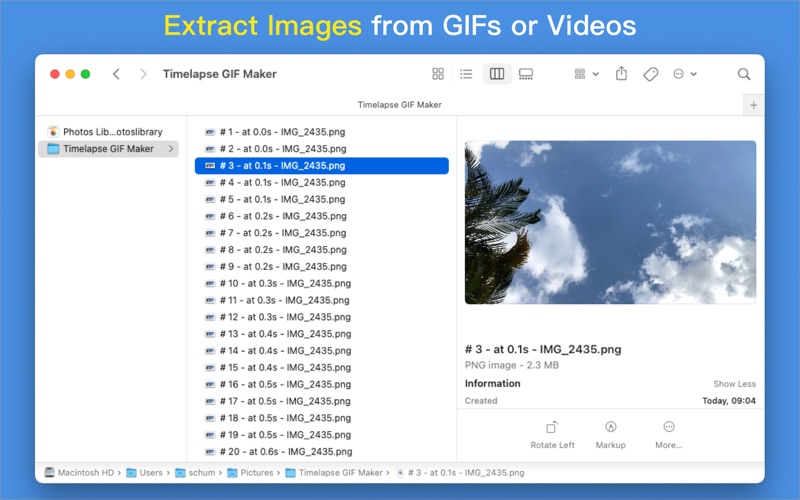Image resolution: width=800 pixels, height=500 pixels.
Task: Go forward with the right chevron button
Action: (x=143, y=74)
